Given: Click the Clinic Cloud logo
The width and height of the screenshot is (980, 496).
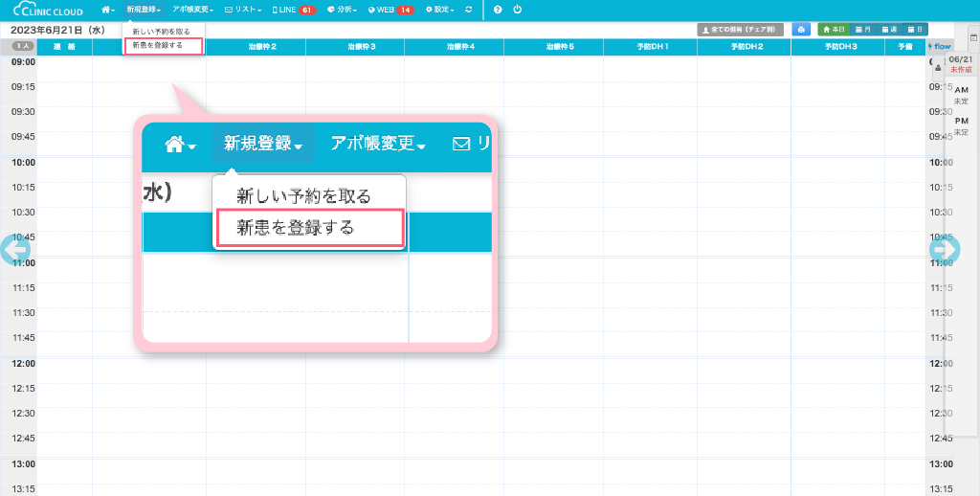Looking at the screenshot, I should pyautogui.click(x=48, y=10).
